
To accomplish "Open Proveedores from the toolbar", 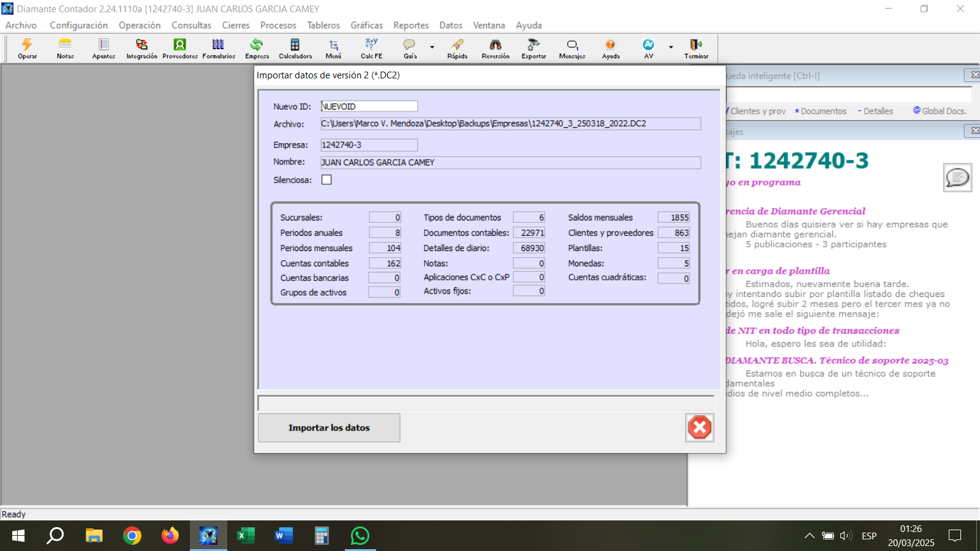I will [x=179, y=48].
